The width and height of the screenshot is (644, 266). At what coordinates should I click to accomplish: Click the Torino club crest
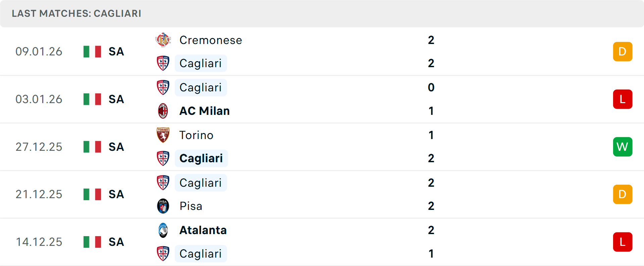point(163,135)
